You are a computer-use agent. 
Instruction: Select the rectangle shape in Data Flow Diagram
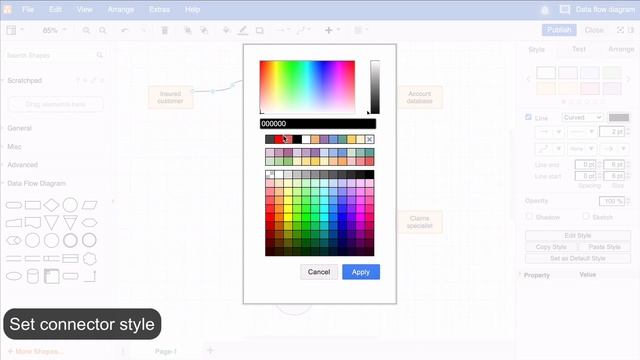pyautogui.click(x=33, y=205)
